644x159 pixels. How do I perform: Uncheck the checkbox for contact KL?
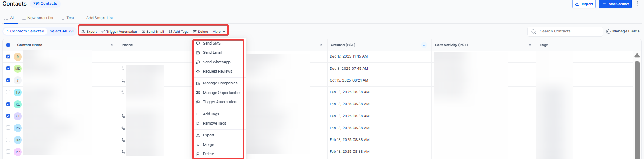click(x=8, y=104)
